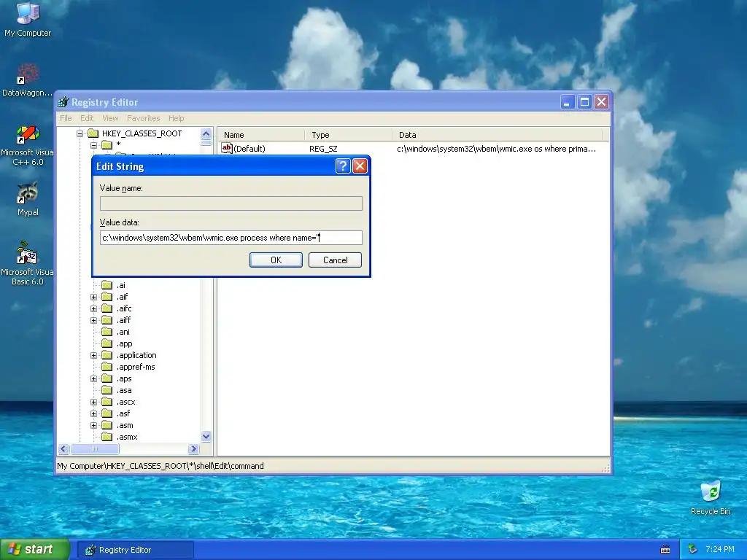Select the (Default) value string icon
747x560 pixels.
(228, 148)
